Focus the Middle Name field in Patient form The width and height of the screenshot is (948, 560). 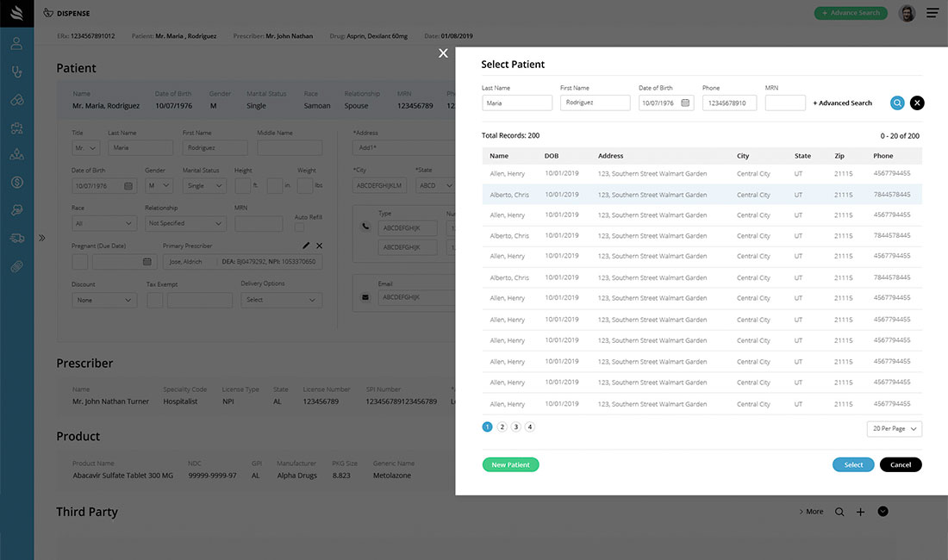point(290,148)
